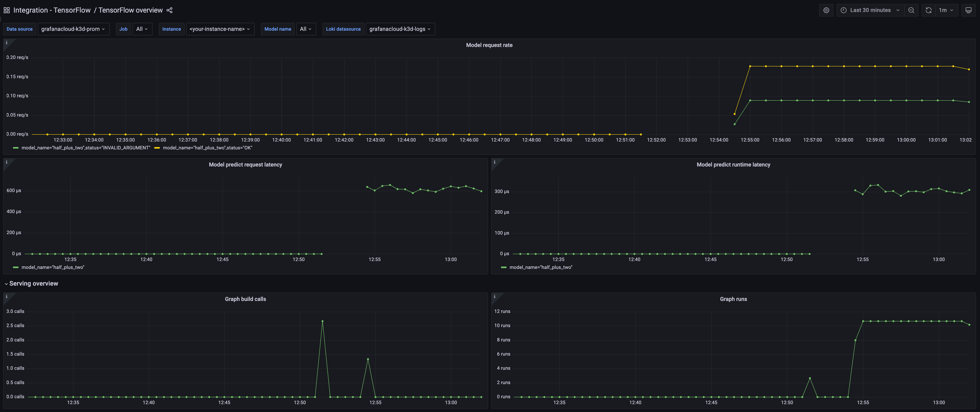Click the Loki datasource label
980x412 pixels.
(343, 29)
